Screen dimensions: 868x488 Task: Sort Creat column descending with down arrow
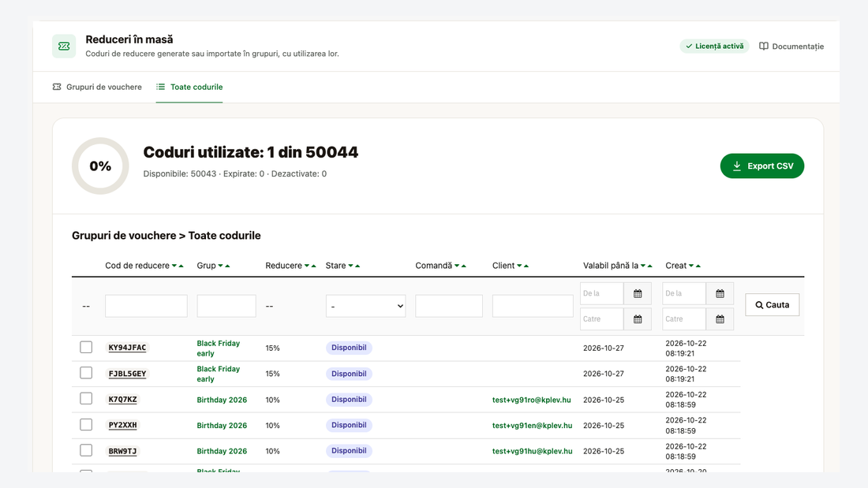click(x=691, y=266)
